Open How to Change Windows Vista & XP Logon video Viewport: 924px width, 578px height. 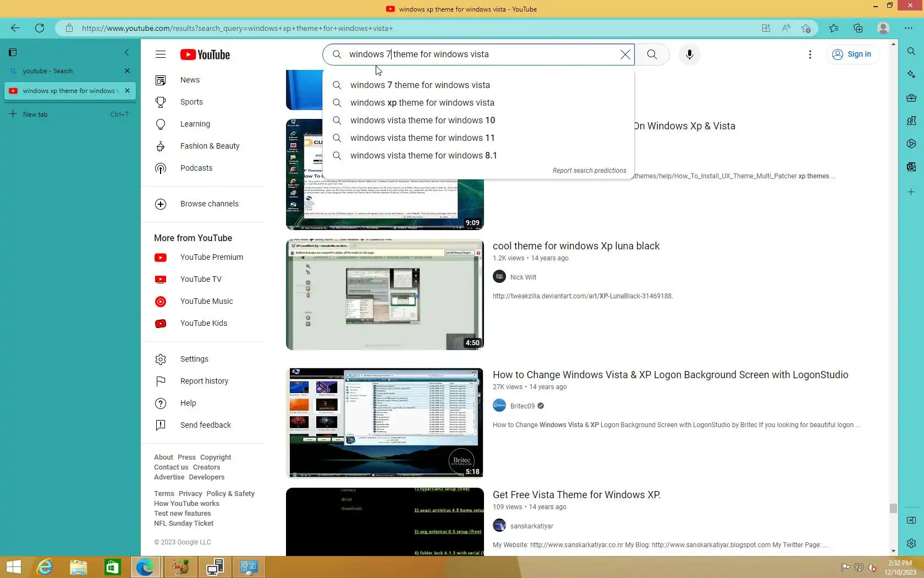670,375
